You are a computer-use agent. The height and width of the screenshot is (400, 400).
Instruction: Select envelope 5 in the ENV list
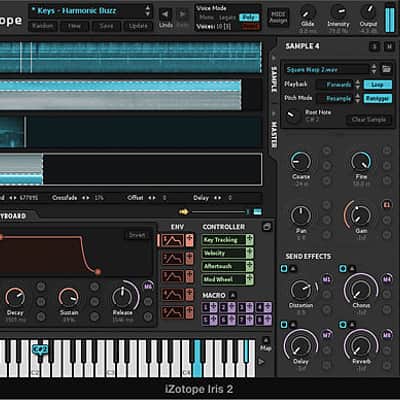pos(172,313)
